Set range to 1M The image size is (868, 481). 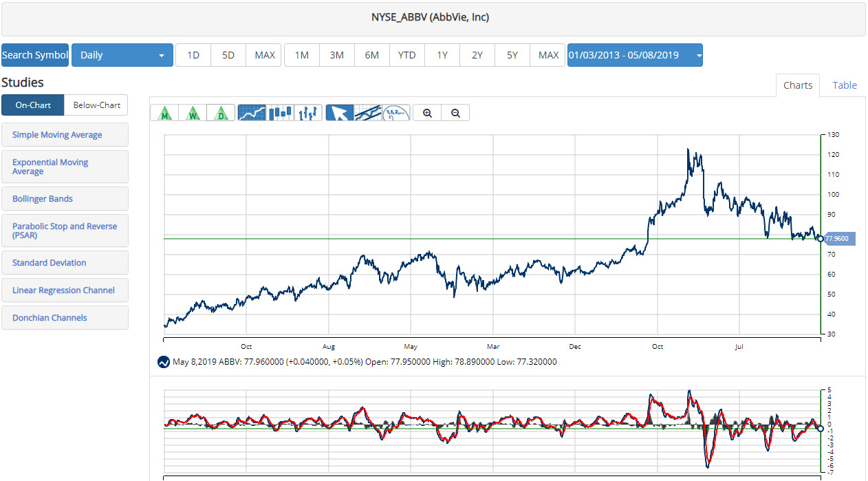[x=301, y=55]
